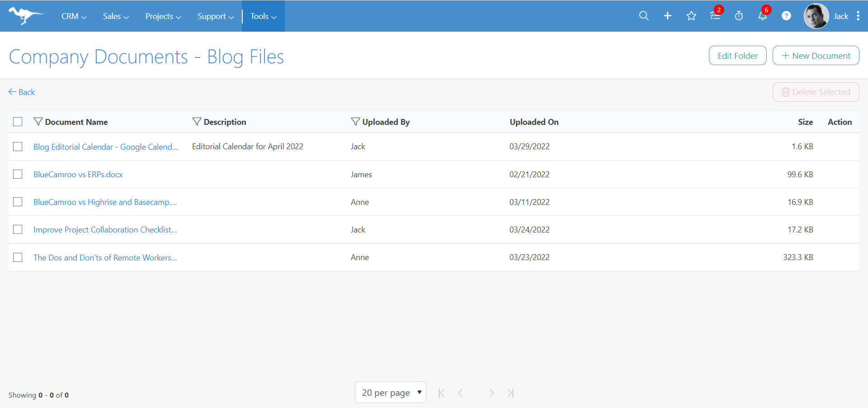868x408 pixels.
Task: Open the search magnifier icon
Action: coord(644,16)
